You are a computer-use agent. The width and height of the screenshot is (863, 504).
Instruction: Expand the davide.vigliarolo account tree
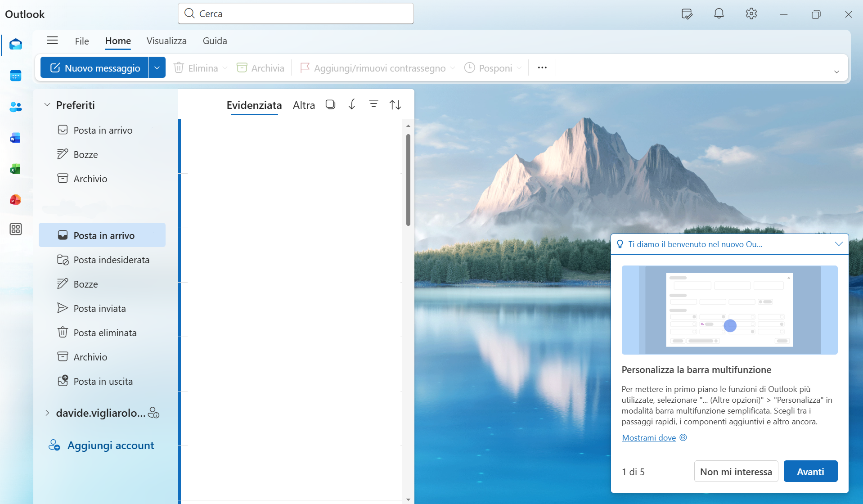47,413
